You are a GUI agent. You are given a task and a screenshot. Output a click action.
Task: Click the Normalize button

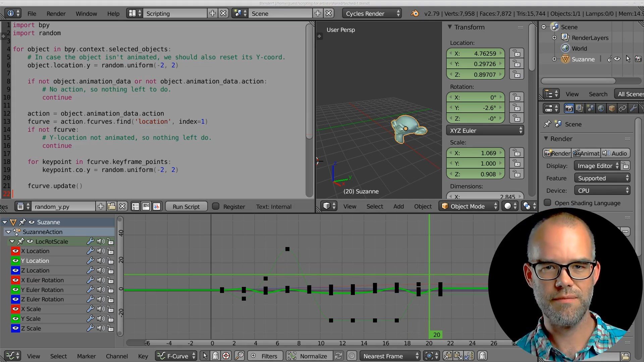tap(313, 356)
